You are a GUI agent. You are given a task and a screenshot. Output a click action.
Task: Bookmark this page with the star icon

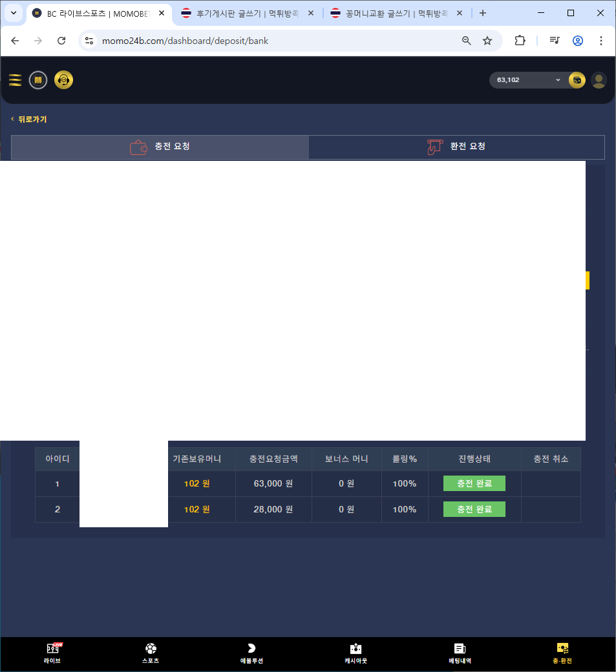487,41
